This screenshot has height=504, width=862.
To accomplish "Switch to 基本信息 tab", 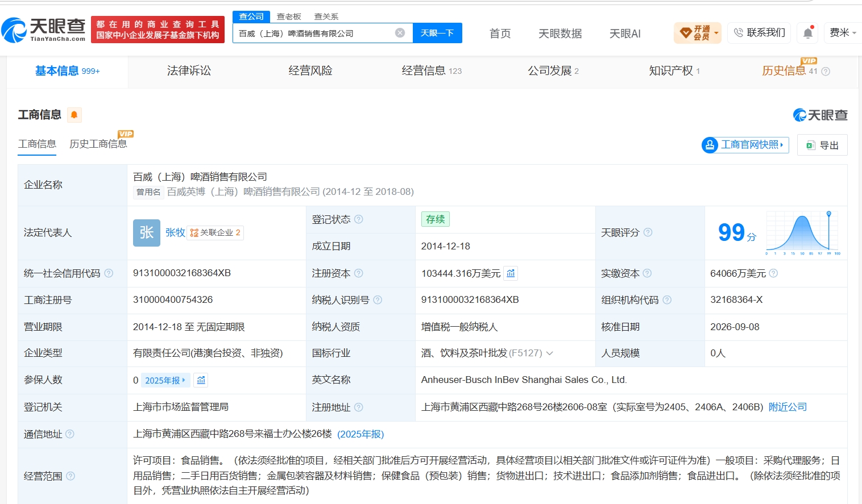I will 67,71.
